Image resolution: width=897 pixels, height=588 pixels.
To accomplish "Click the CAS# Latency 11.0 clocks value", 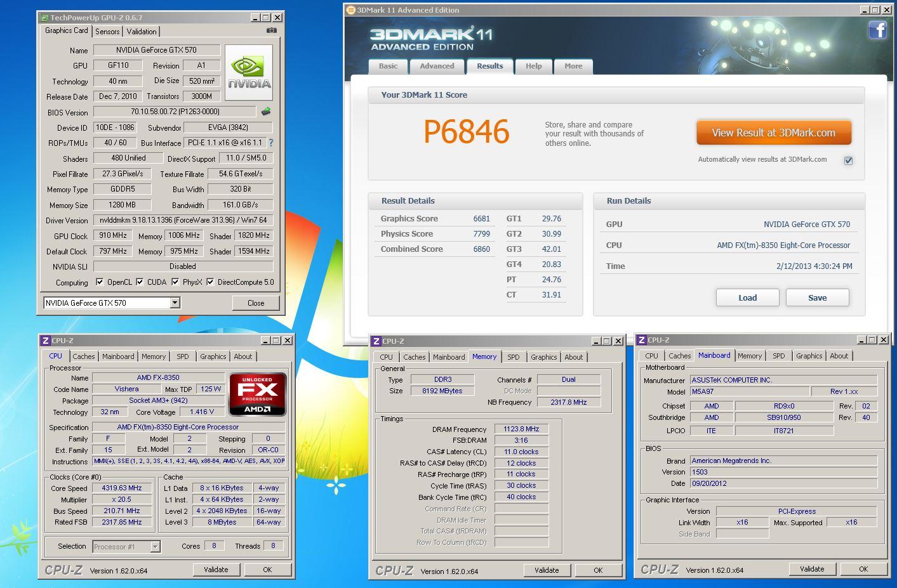I will [521, 452].
